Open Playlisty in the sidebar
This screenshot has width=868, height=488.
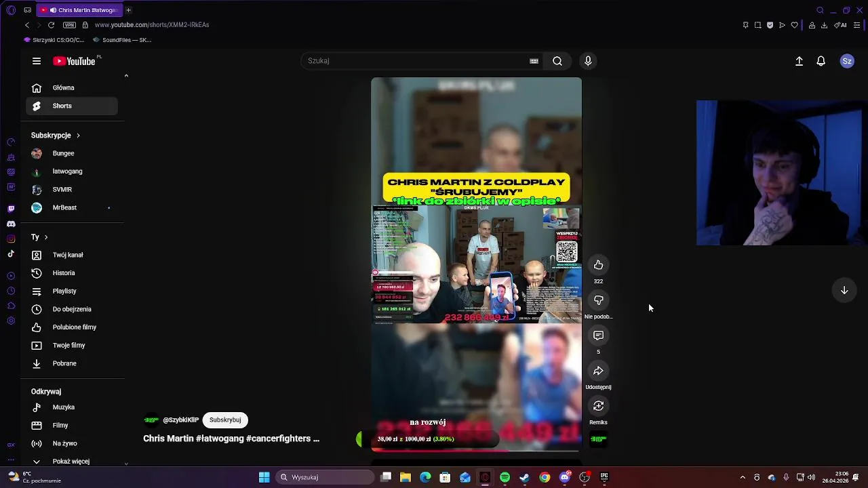(x=72, y=291)
